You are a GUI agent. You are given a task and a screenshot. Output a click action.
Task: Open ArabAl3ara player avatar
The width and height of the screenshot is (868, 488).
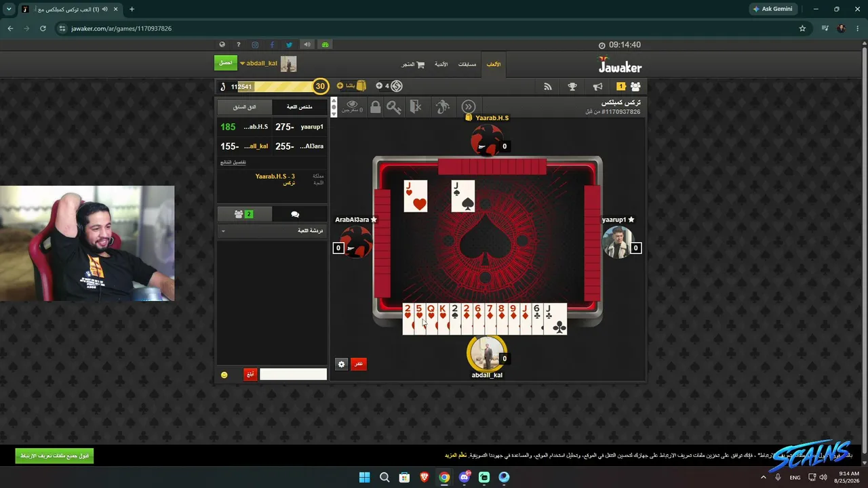coord(355,242)
